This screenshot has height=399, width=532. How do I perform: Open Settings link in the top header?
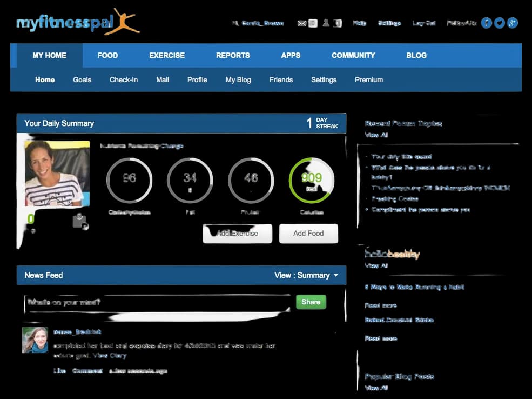(x=389, y=23)
